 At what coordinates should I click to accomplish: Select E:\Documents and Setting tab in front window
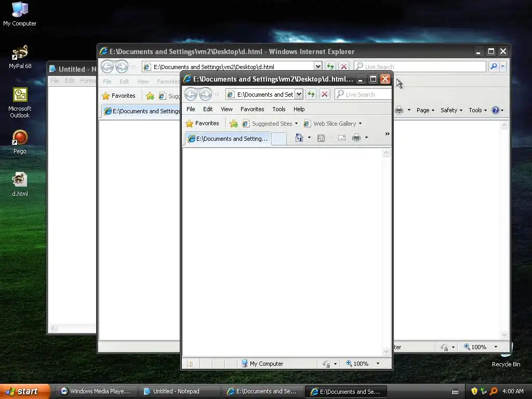[x=228, y=139]
